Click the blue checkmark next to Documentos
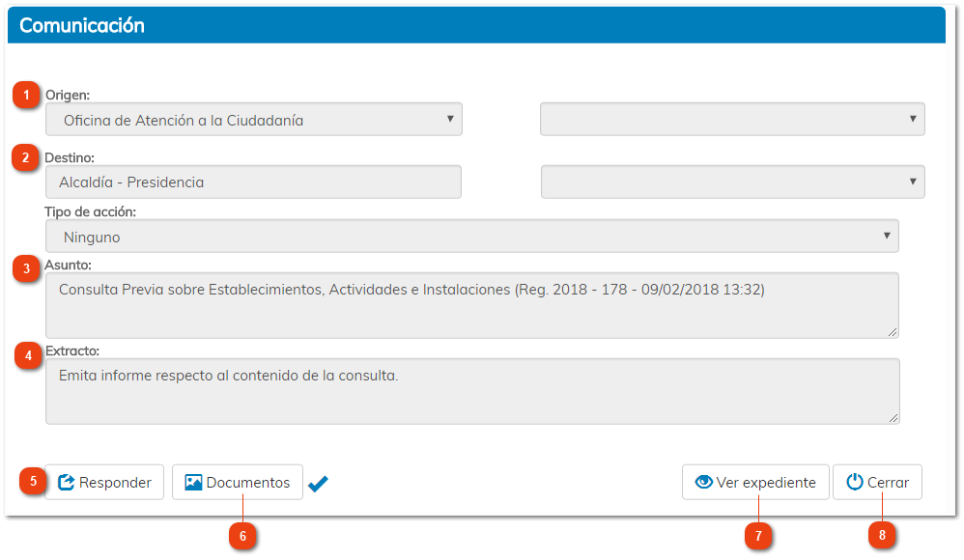The image size is (964, 560). coord(318,484)
